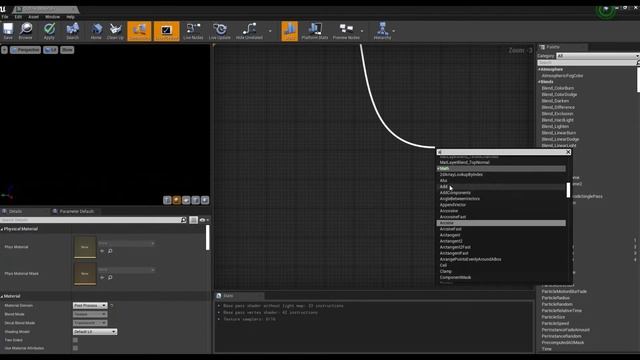Open the Details view options eye icon
This screenshot has width=640, height=360.
coord(202,220)
